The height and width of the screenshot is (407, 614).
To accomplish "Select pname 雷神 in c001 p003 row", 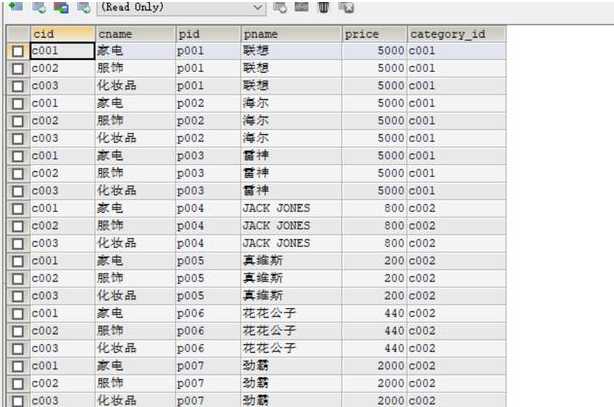I will point(291,156).
